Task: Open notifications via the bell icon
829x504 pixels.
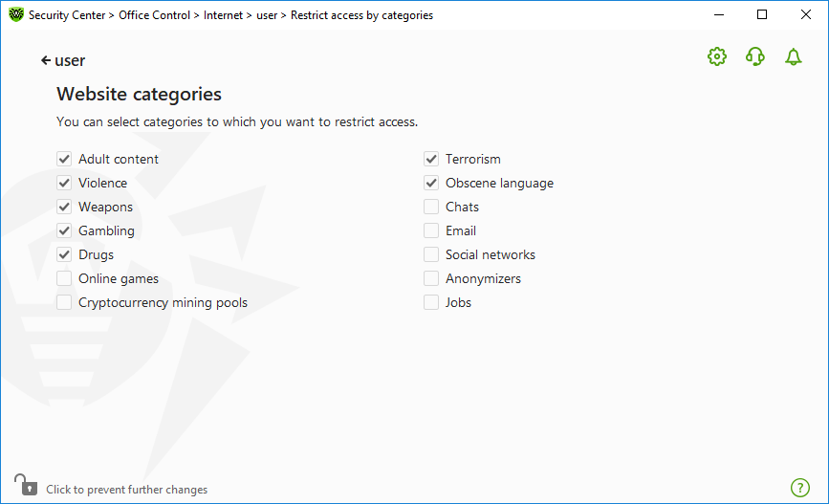Action: pos(793,56)
